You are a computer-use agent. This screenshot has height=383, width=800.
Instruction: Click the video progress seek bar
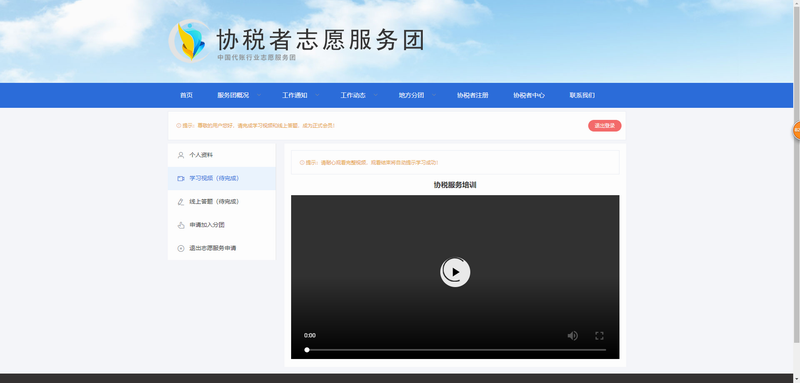tap(455, 350)
